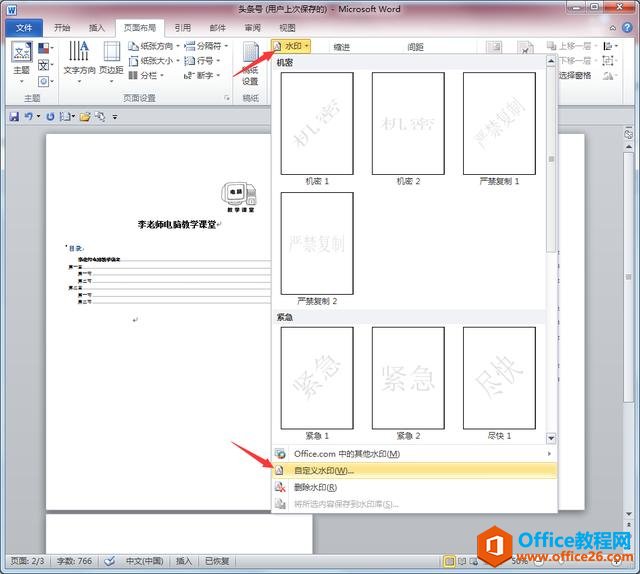Click 上移一层 bring forward button

(571, 46)
